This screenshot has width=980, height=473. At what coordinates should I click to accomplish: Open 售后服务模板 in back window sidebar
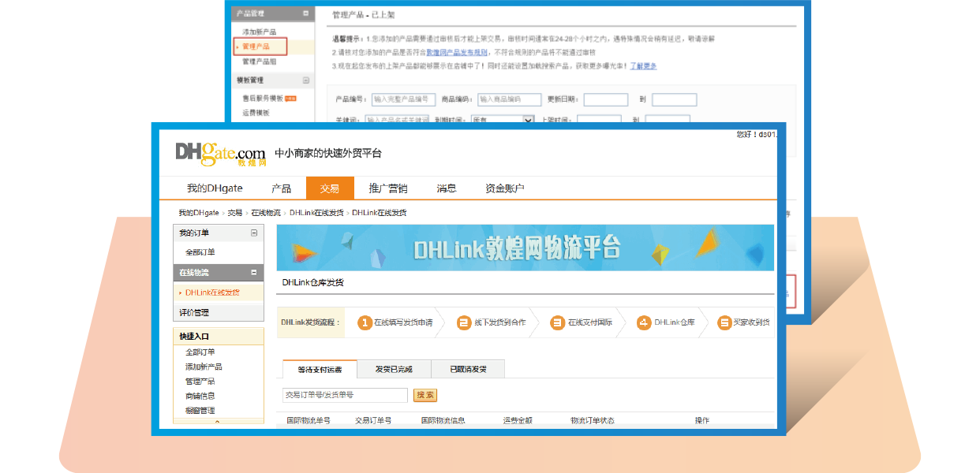[263, 99]
